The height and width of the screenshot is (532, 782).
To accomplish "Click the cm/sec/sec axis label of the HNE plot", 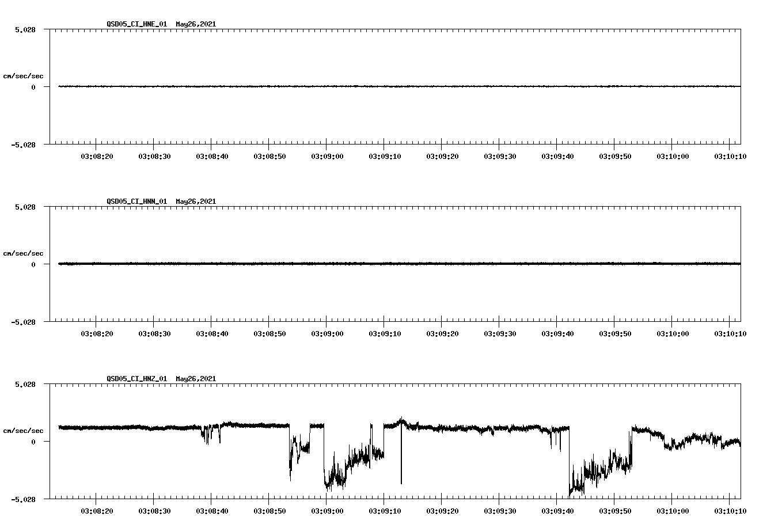I will click(24, 75).
